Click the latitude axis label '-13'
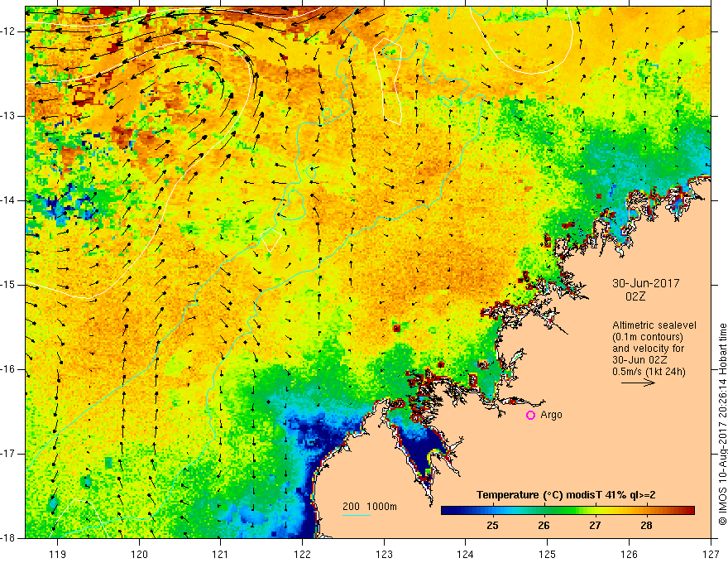 pyautogui.click(x=8, y=116)
